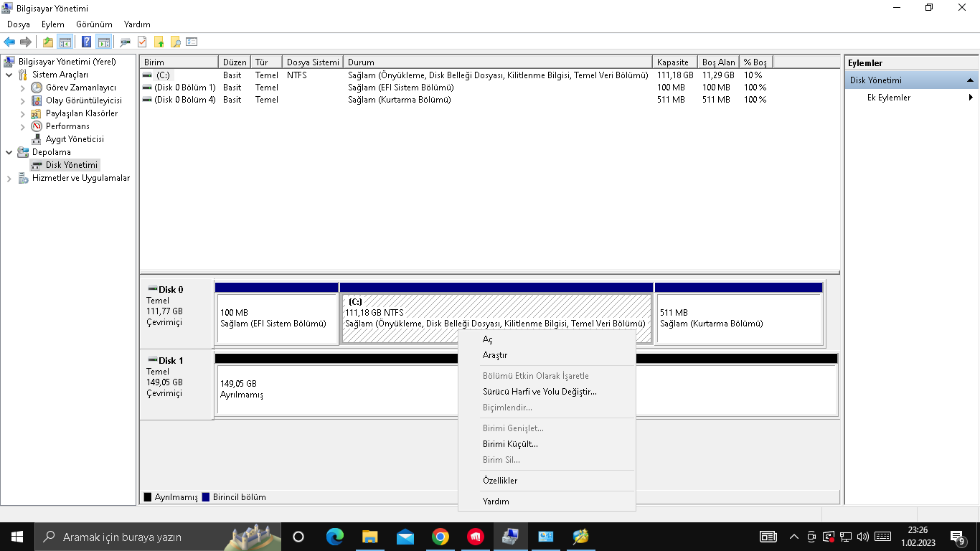
Task: Click the yellow page with magnifier icon
Action: (175, 42)
